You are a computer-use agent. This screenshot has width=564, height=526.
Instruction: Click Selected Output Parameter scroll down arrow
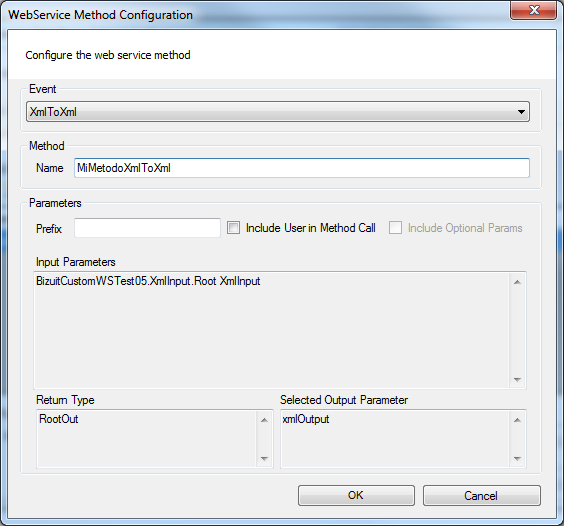(x=517, y=458)
